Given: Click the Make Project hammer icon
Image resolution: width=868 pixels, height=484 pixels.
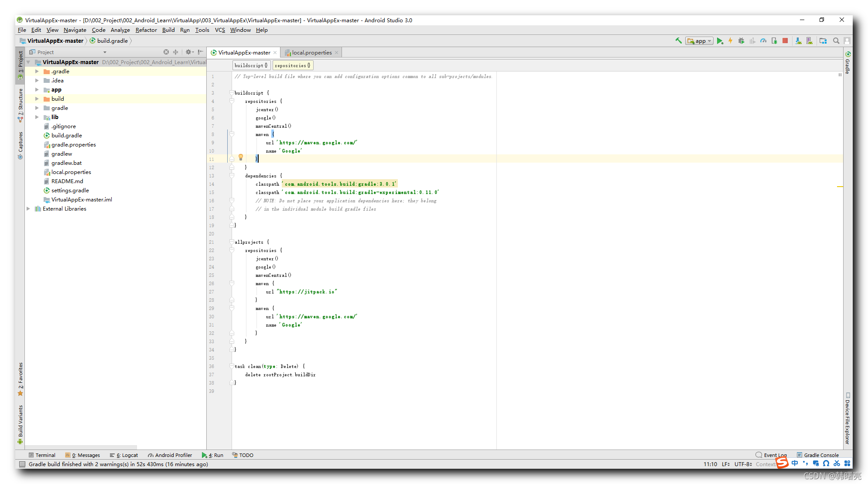Looking at the screenshot, I should coord(678,41).
